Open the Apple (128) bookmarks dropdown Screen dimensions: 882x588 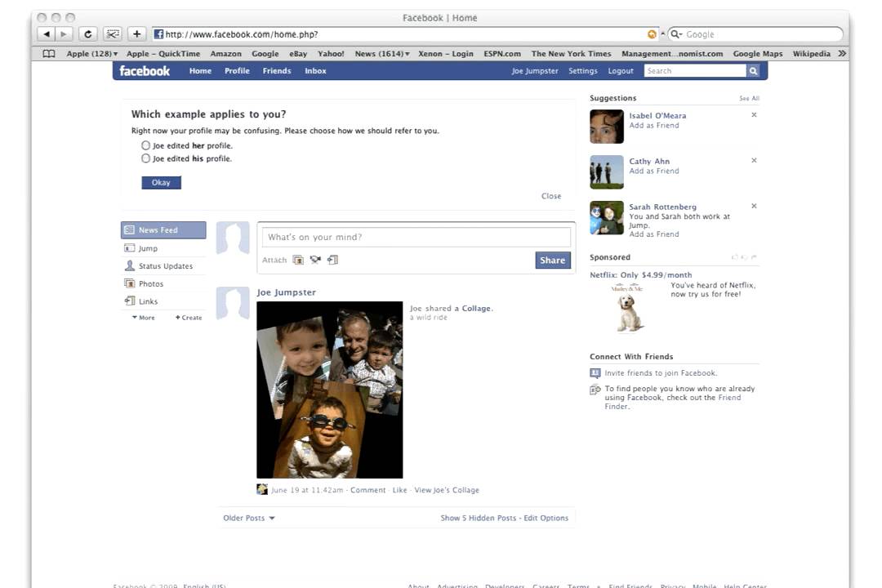coord(91,54)
